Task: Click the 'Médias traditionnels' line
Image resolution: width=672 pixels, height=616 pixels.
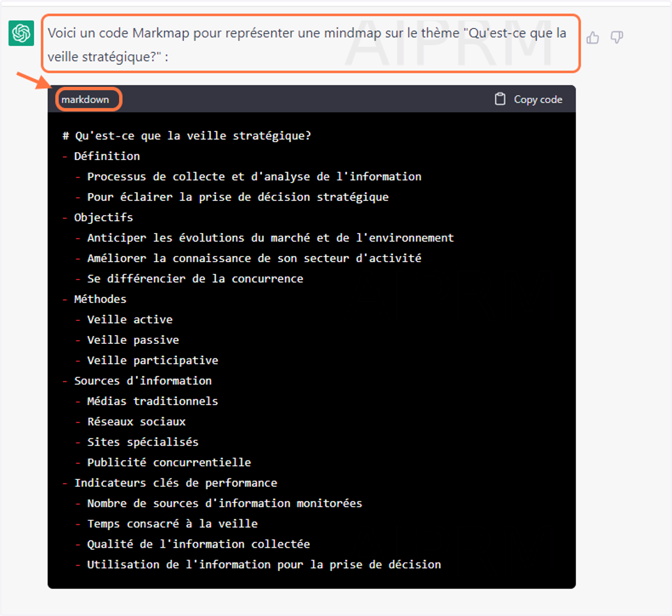Action: [153, 402]
